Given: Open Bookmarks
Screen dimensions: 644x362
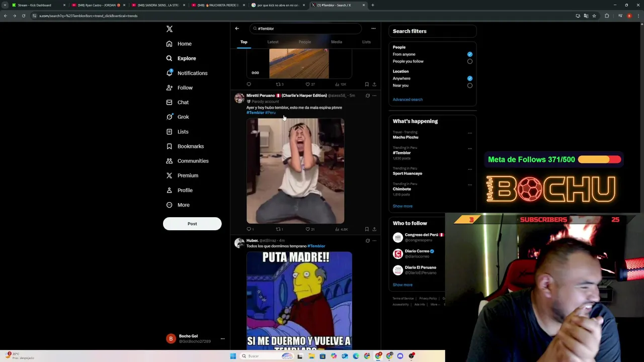Looking at the screenshot, I should 185,146.
